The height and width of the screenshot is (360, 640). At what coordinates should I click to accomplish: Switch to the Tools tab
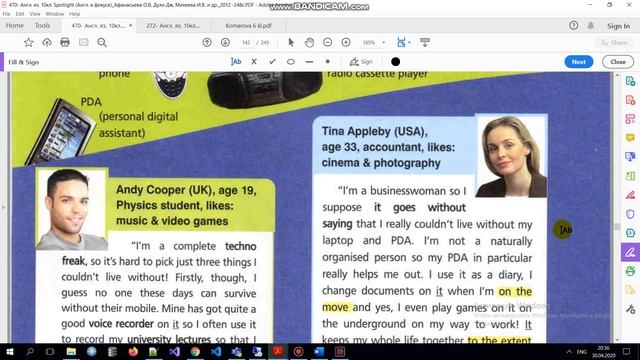(x=42, y=25)
